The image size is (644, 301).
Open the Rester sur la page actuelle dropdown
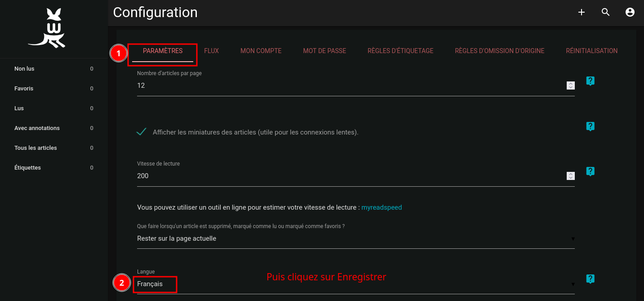355,238
